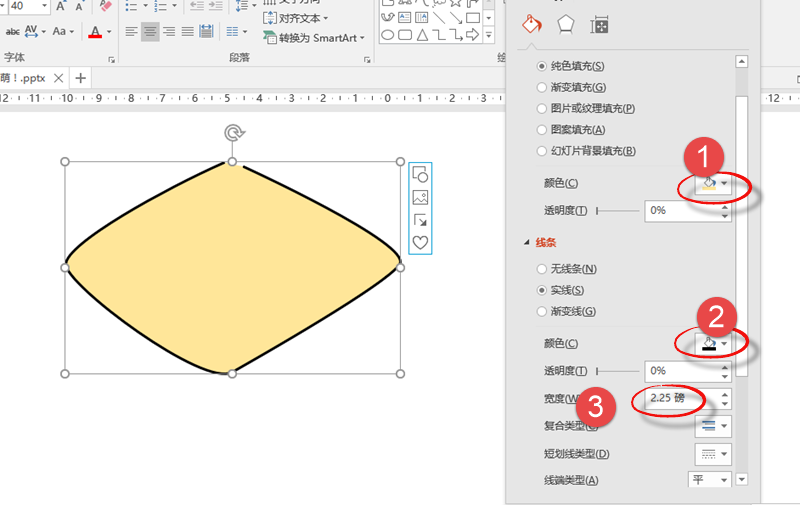Apply the red font color A
Screen dimensions: 800x505
95,32
